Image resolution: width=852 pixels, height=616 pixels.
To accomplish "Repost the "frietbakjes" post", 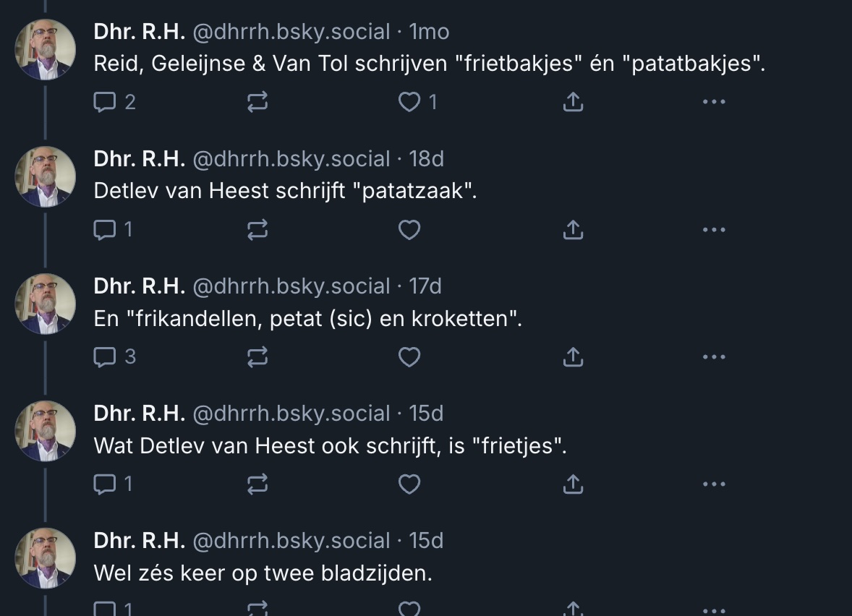I will 257,103.
